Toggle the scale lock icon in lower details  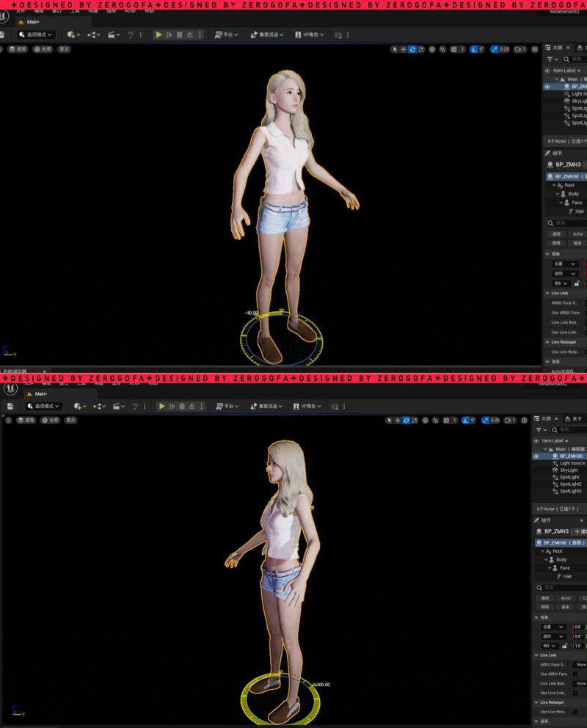pyautogui.click(x=565, y=646)
